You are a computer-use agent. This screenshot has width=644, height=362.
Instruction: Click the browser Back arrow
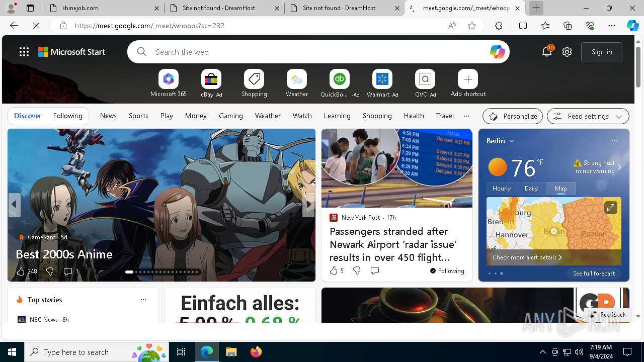14,26
